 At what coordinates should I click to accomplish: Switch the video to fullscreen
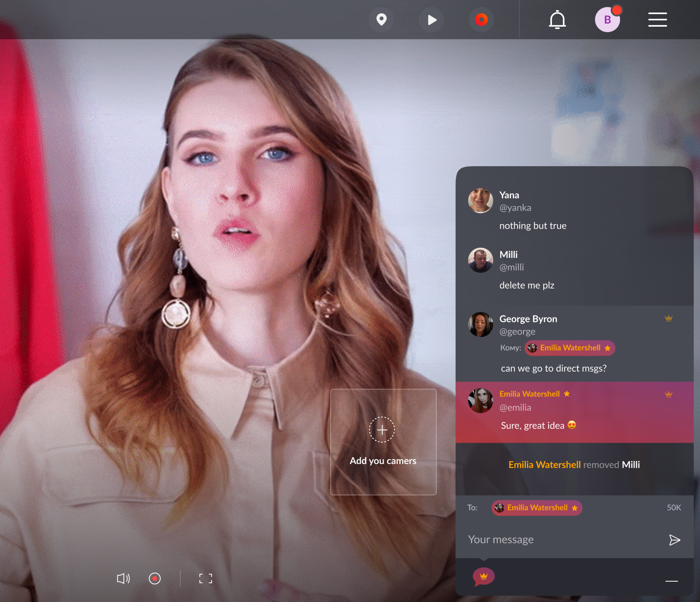pyautogui.click(x=206, y=578)
